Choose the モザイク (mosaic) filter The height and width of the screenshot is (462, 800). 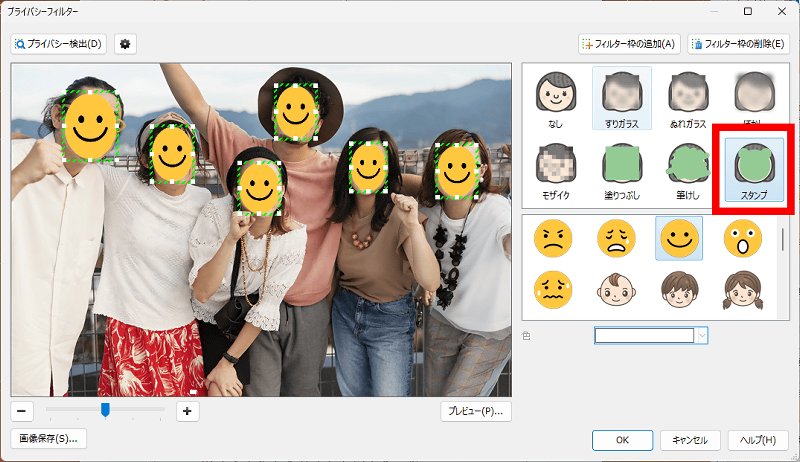(553, 170)
